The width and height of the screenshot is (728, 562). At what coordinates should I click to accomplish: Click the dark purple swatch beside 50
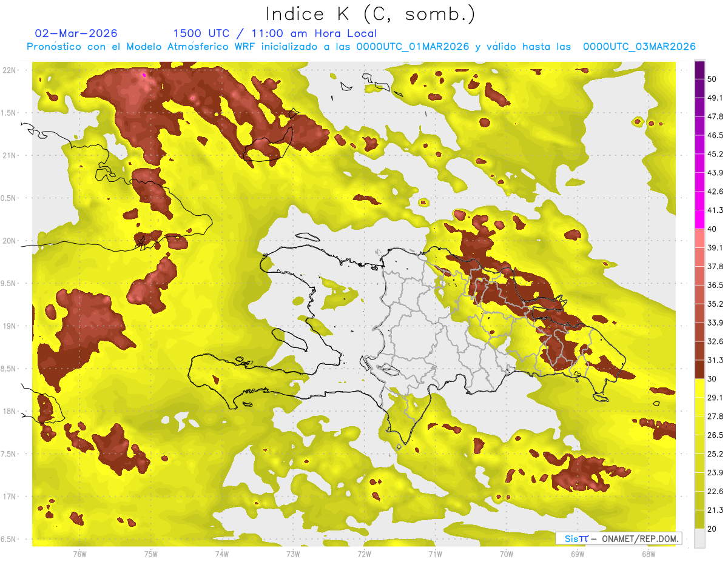tap(699, 70)
